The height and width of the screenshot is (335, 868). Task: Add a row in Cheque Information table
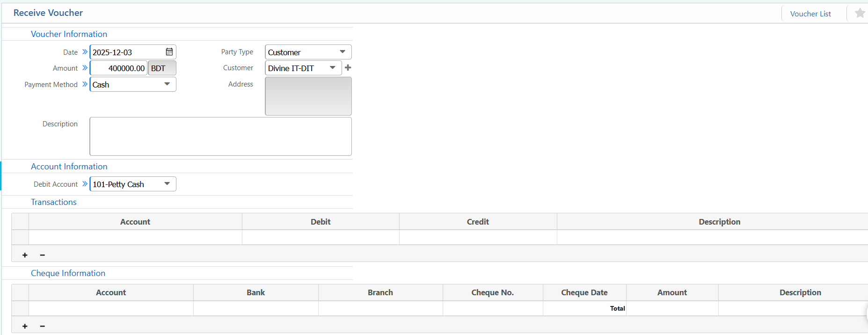(x=25, y=326)
